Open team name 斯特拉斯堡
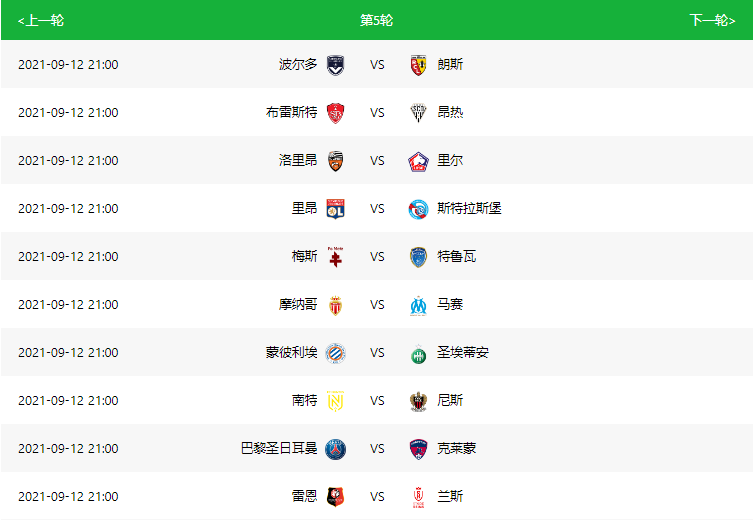This screenshot has width=754, height=520. [469, 208]
